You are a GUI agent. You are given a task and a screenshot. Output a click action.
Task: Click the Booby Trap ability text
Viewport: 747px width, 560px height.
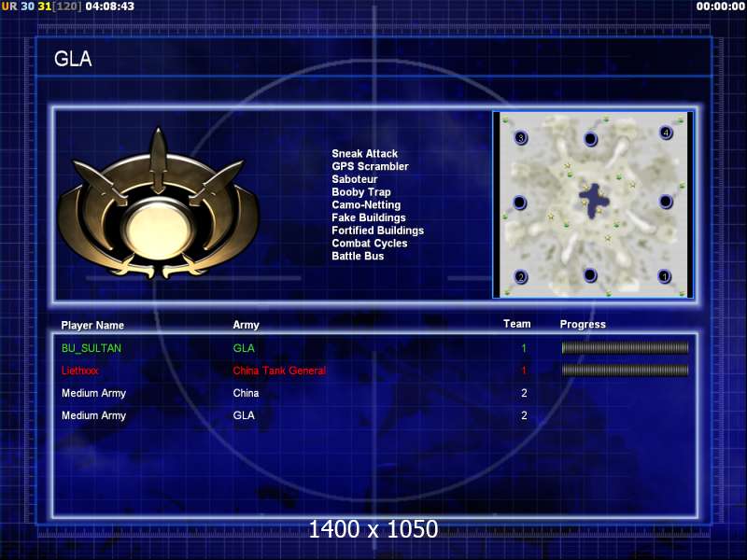click(361, 192)
